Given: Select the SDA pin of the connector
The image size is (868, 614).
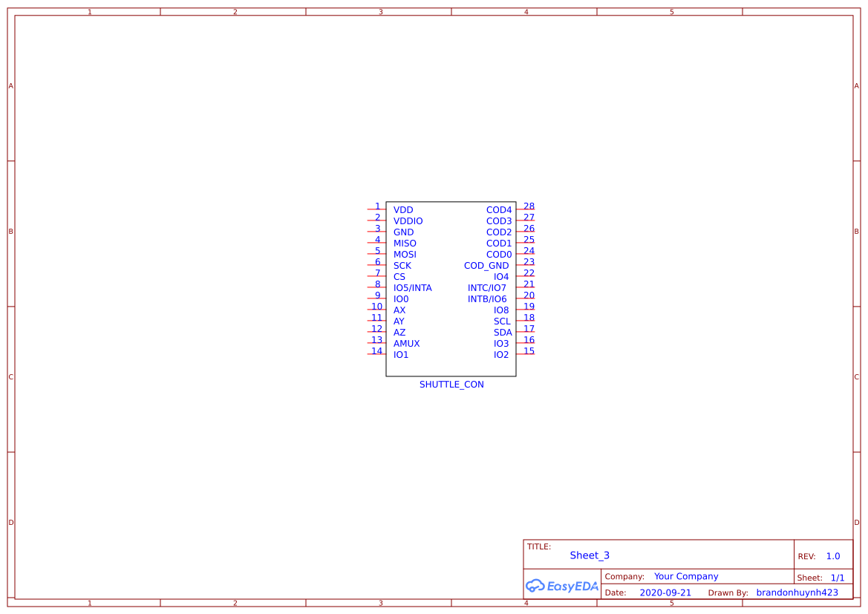Looking at the screenshot, I should click(x=503, y=332).
